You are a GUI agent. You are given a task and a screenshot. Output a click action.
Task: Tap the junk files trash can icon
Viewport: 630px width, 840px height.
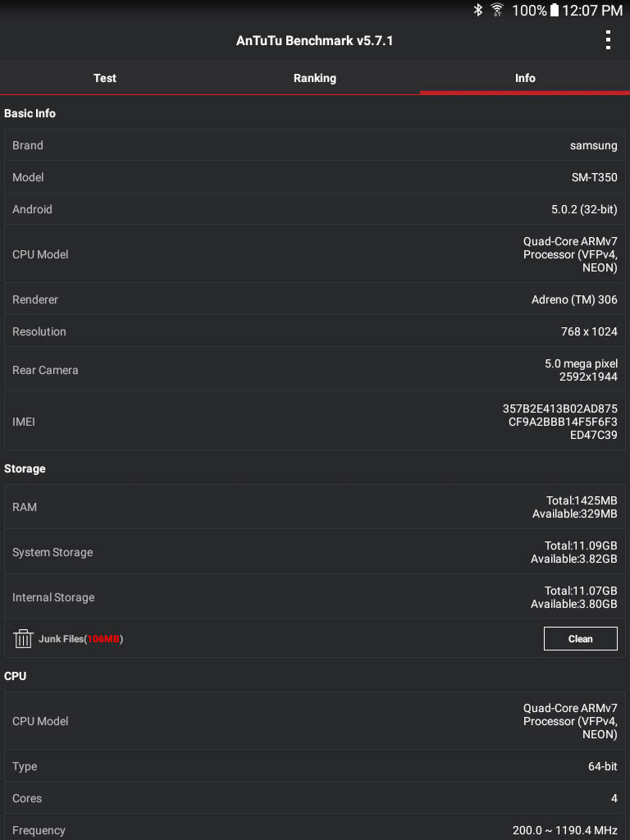(x=23, y=638)
